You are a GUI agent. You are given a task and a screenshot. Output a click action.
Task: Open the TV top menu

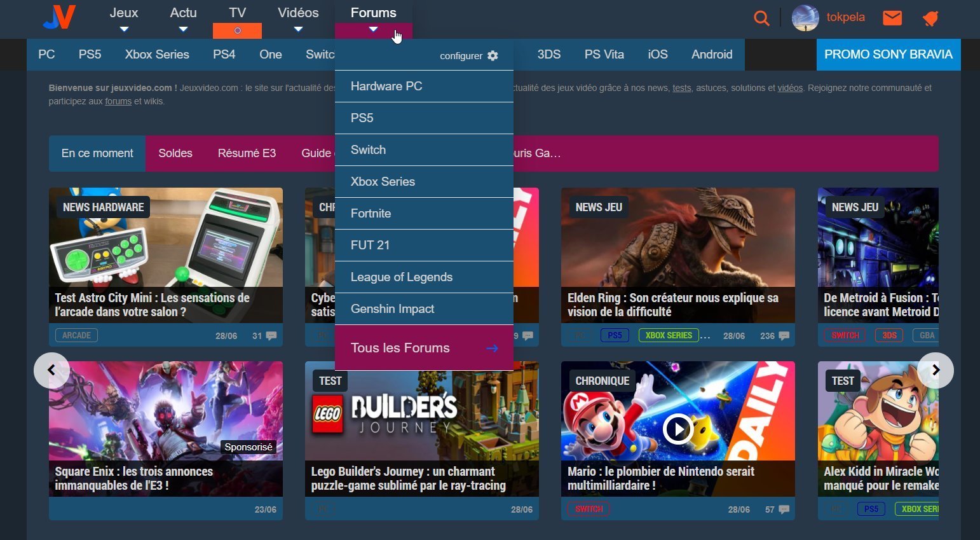[238, 13]
